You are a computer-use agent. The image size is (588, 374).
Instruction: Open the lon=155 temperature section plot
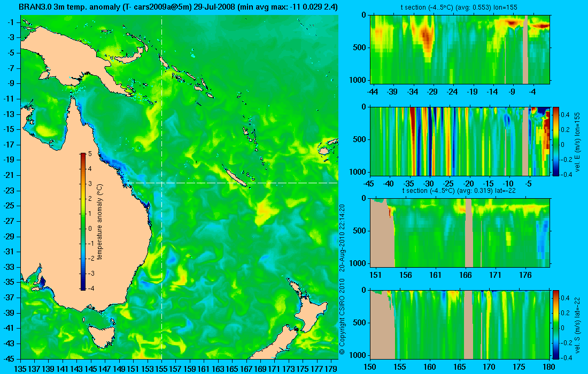pos(460,50)
